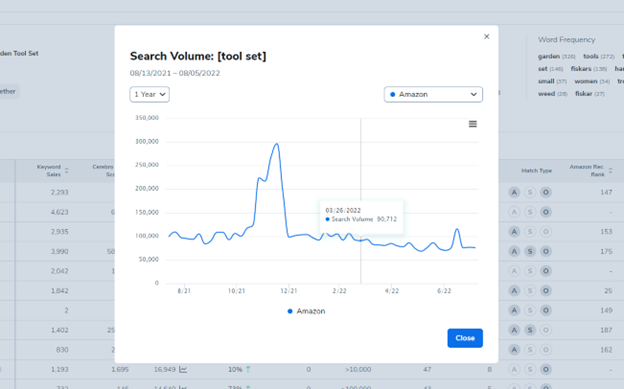The height and width of the screenshot is (389, 624).
Task: Click the S match type badge in row 175
Action: (x=530, y=251)
